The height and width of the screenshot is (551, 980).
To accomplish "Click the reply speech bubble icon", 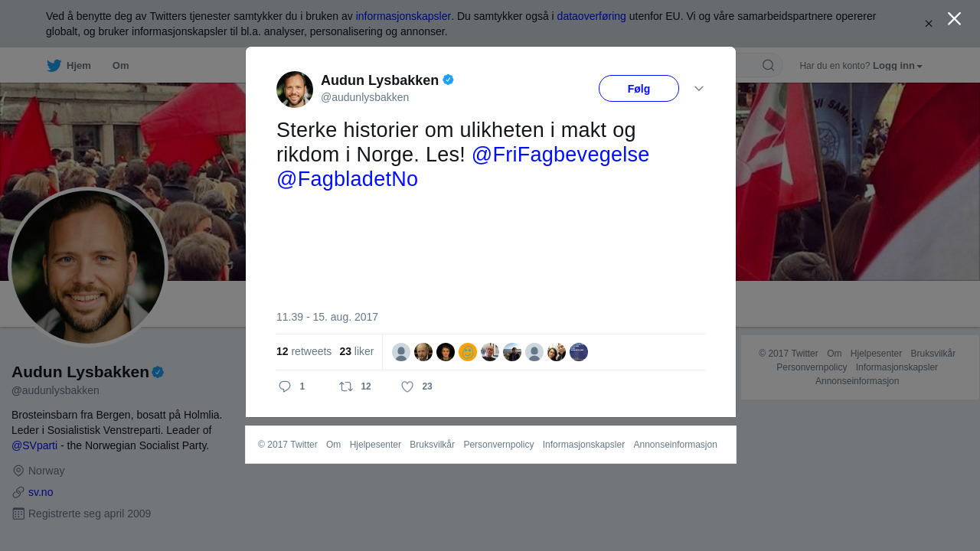I will [x=285, y=386].
